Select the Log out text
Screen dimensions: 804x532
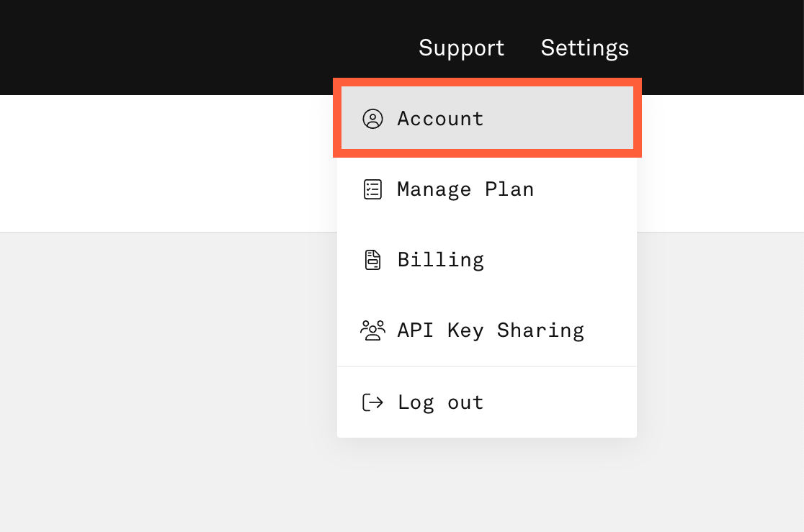pyautogui.click(x=440, y=402)
